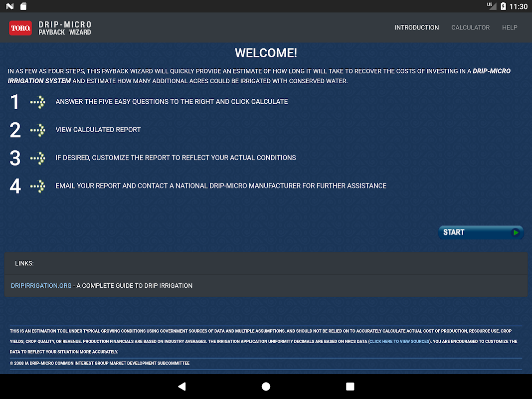The image size is (532, 399).
Task: Click the LINKS: label
Action: (x=24, y=264)
